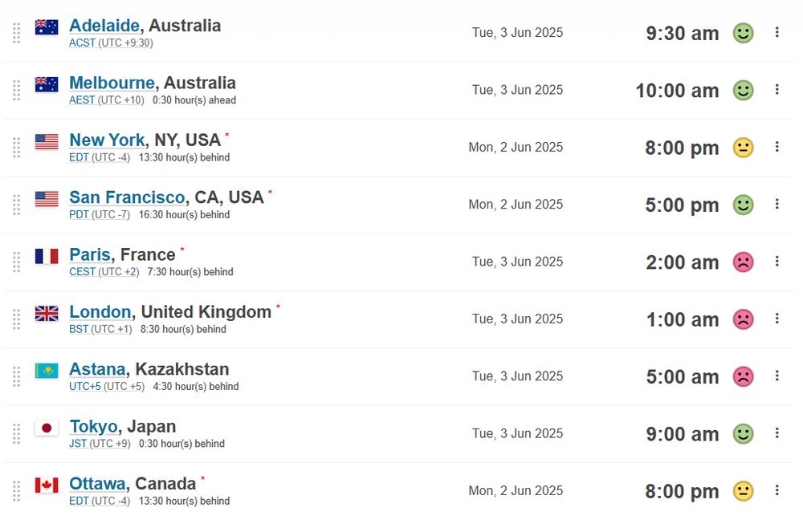Open the options menu for Ottawa row
Viewport: 803px width, 532px height.
[x=777, y=490]
